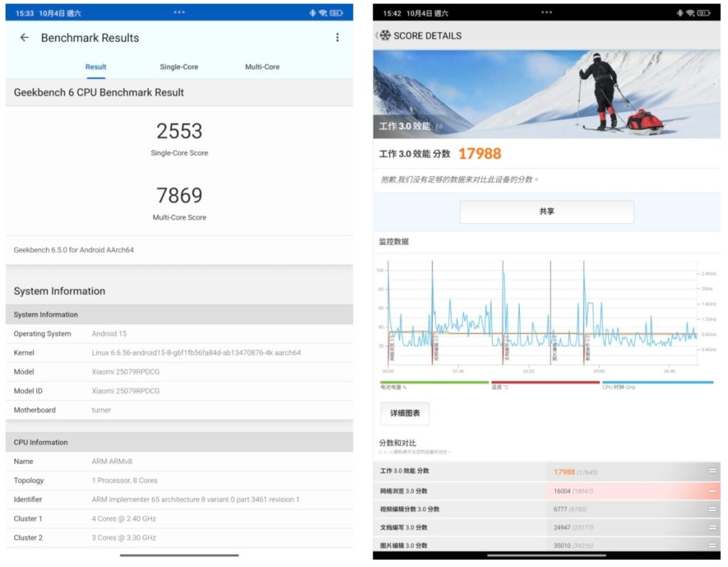
Task: Switch to the Single-Core tab
Action: pyautogui.click(x=179, y=67)
